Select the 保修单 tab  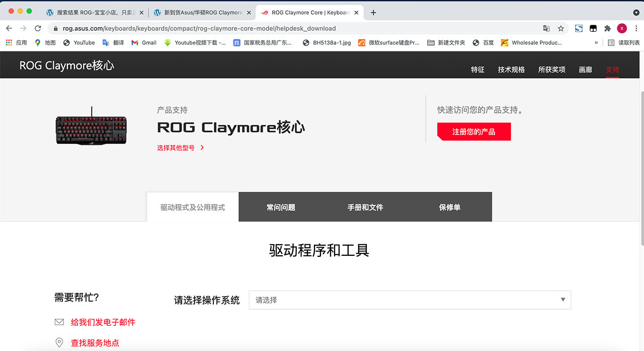tap(450, 207)
